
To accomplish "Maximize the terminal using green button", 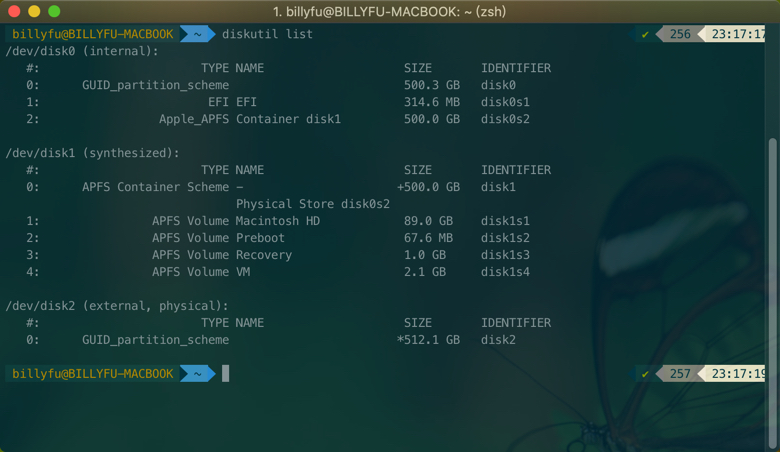I will (54, 11).
